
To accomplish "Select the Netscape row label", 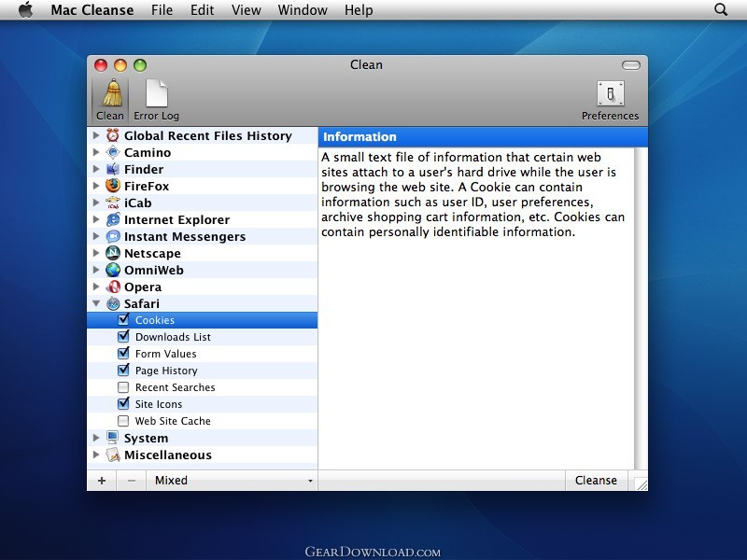I will click(152, 253).
